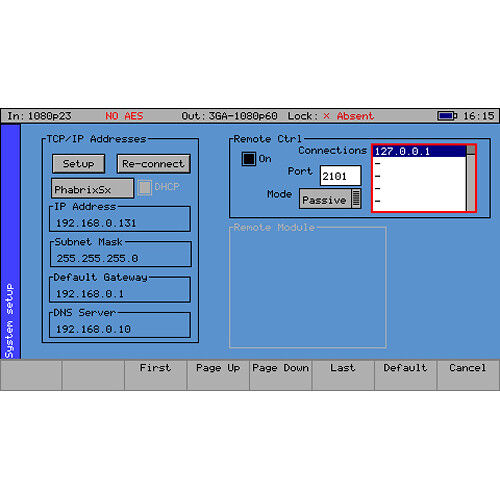
Task: Open the Passive mode dropdown
Action: click(x=330, y=199)
